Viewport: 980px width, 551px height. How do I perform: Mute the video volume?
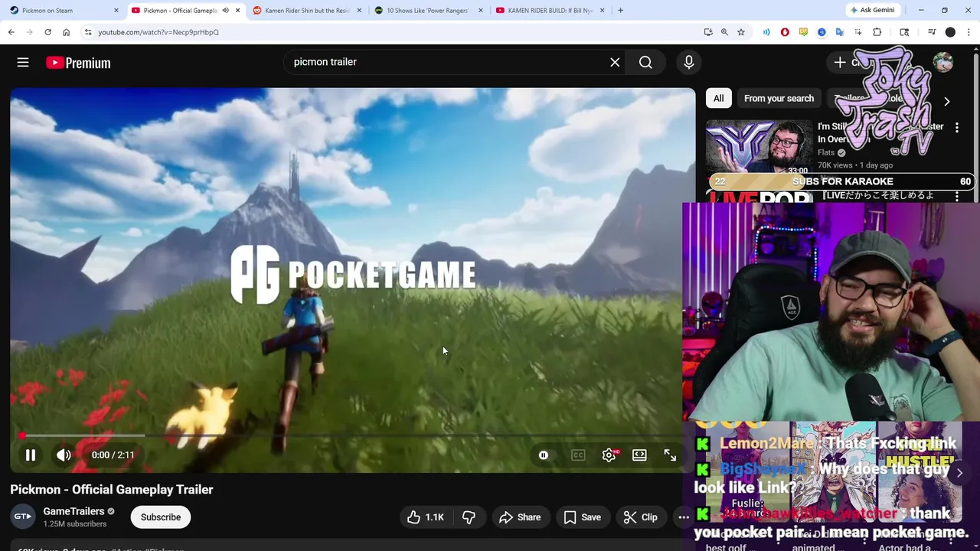tap(64, 455)
